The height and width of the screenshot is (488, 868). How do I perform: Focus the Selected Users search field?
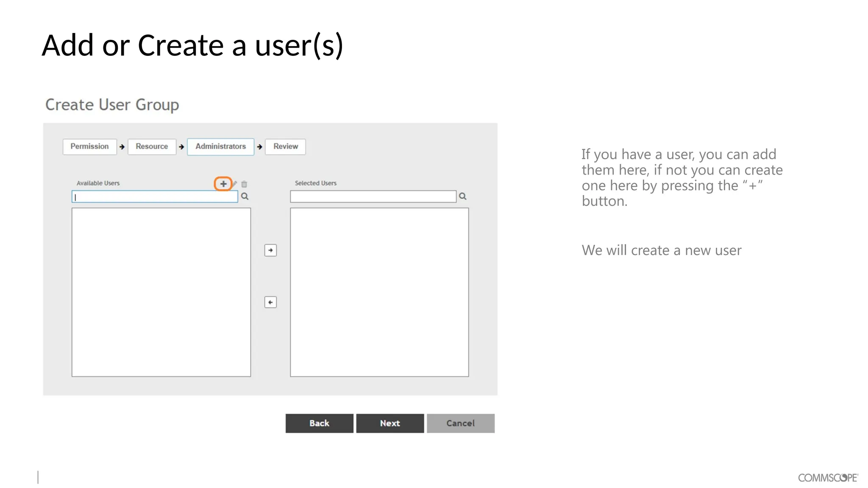[373, 197]
